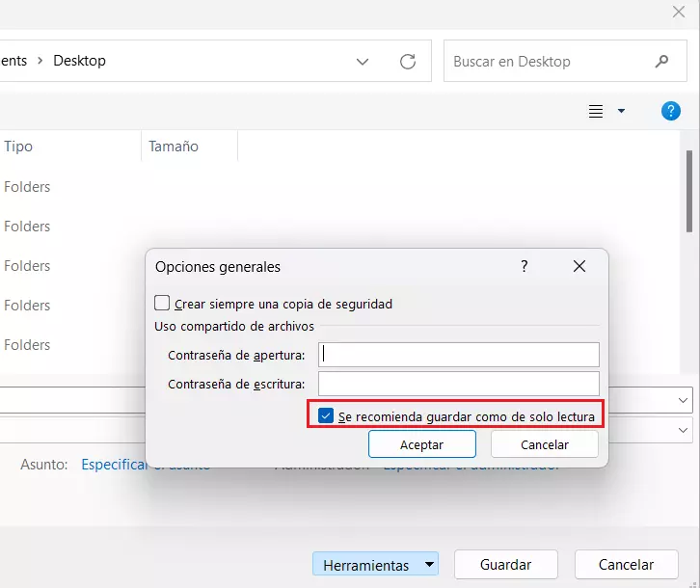
Task: Open the view layout list icon
Action: click(x=596, y=111)
